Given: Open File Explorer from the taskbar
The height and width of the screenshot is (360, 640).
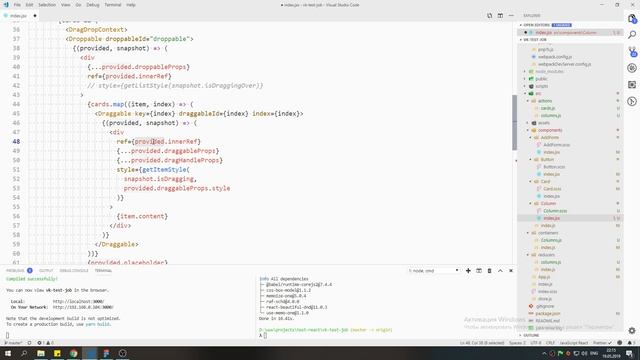Looking at the screenshot, I should 41,353.
